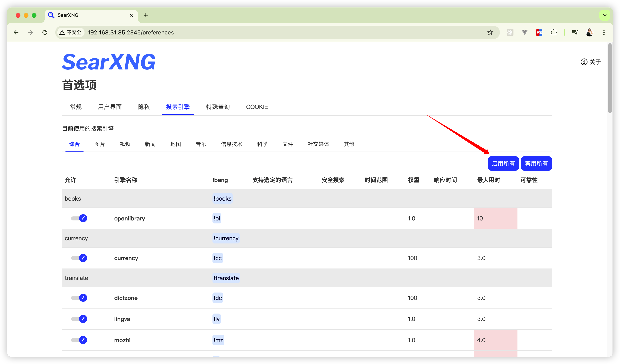Switch off the dictzone engine
The height and width of the screenshot is (364, 620).
(79, 298)
